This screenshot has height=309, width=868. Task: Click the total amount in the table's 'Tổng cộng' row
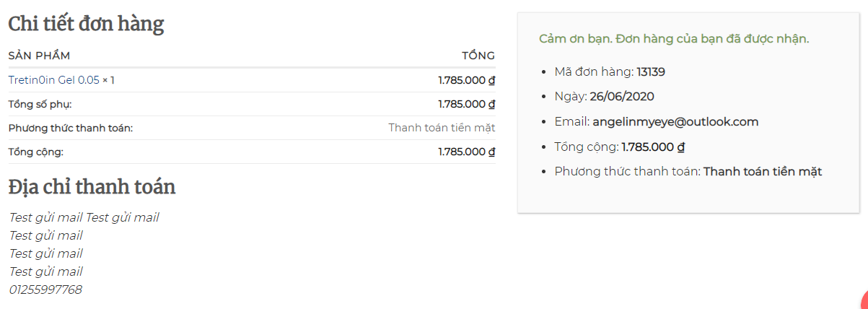466,152
